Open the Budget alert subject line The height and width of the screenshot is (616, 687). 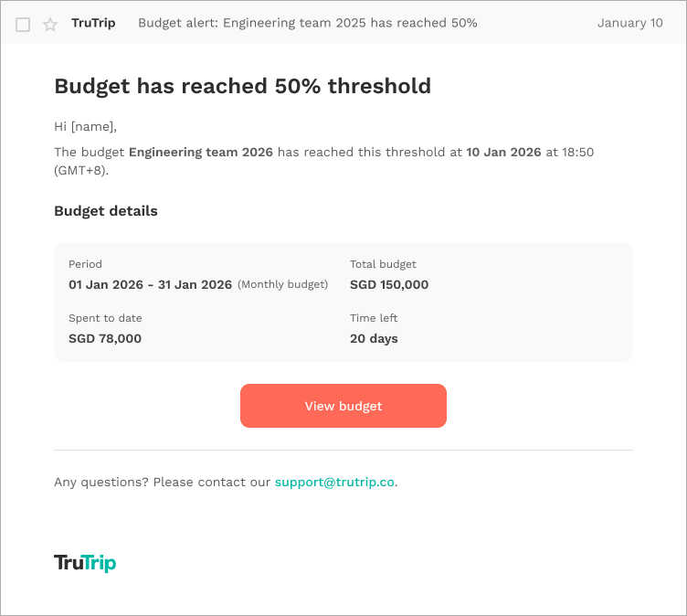[308, 23]
